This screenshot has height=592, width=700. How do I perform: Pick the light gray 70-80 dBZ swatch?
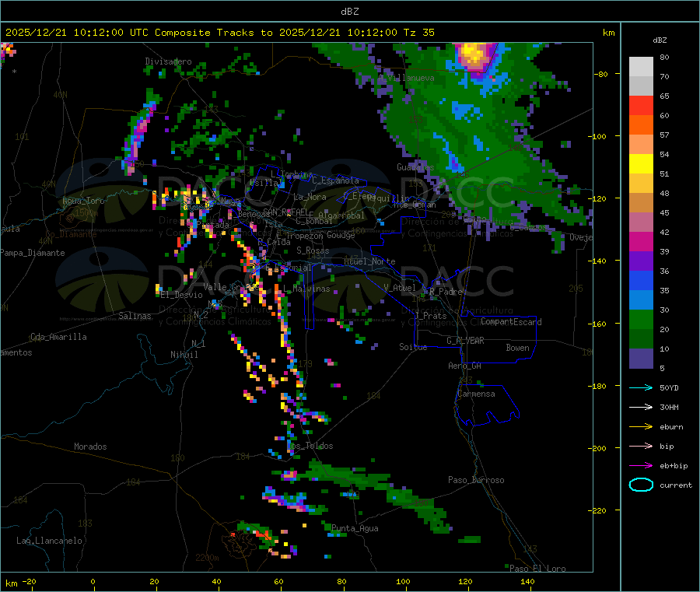click(x=641, y=67)
